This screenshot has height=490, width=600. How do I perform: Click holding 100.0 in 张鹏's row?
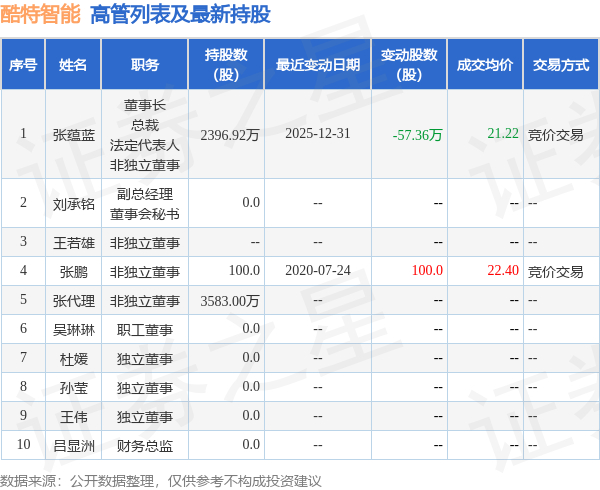244,270
